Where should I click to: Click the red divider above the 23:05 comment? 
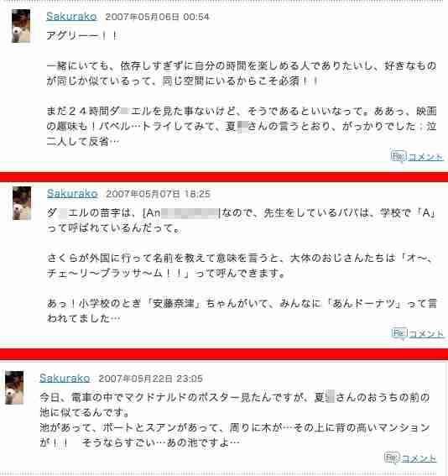[x=224, y=354]
